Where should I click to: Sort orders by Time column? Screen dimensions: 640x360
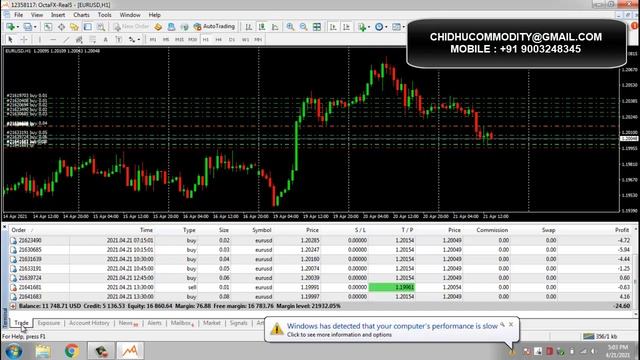click(x=146, y=230)
